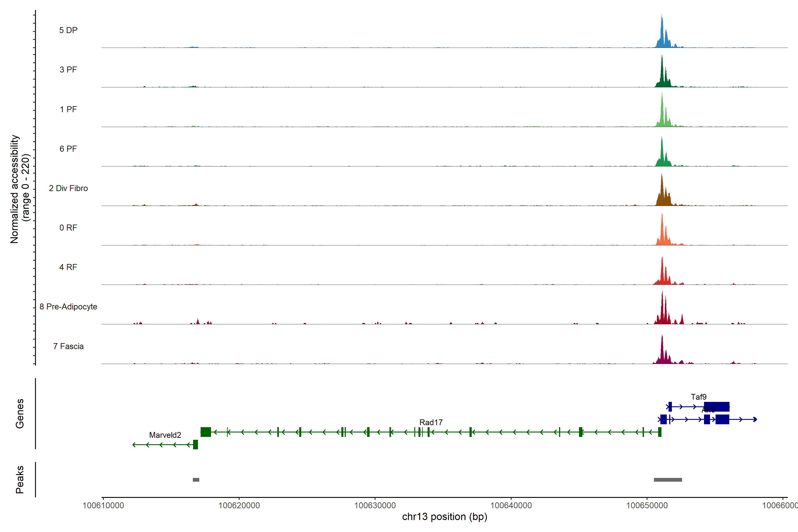Click the 6 PF track label
798x532 pixels.
click(x=68, y=149)
